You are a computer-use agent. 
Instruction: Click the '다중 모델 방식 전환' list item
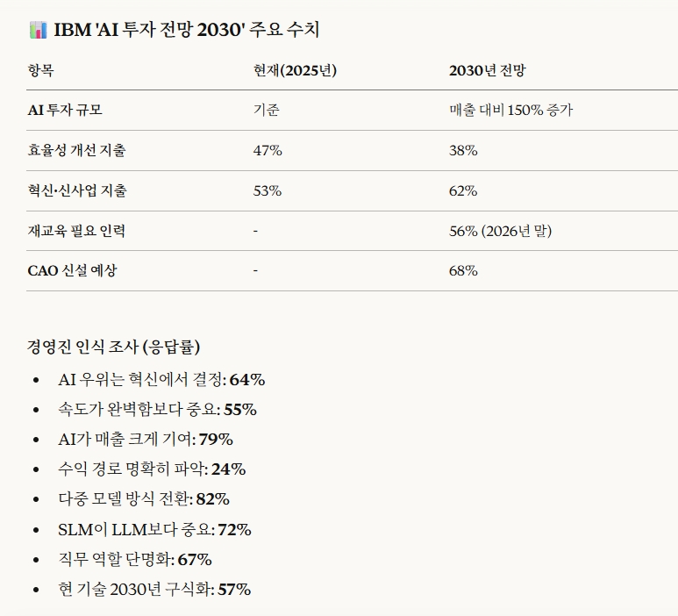[x=143, y=499]
